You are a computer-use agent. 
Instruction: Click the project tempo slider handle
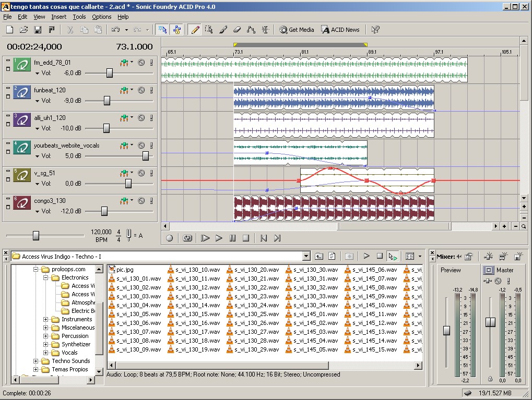pyautogui.click(x=36, y=235)
